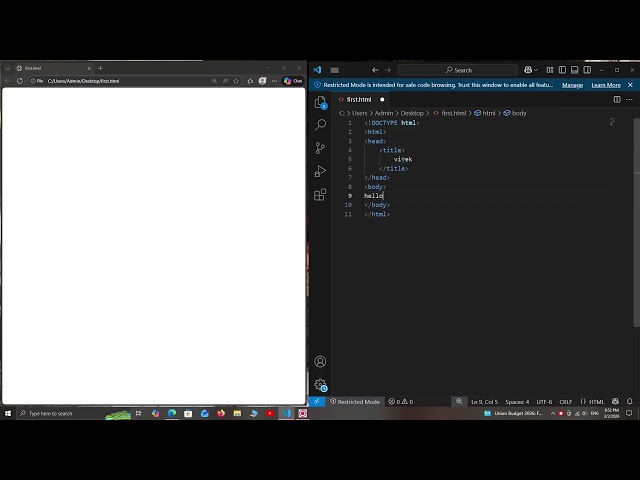Open Customize Layout in VS Code title bar
Screen dimensions: 640x480
pos(550,70)
